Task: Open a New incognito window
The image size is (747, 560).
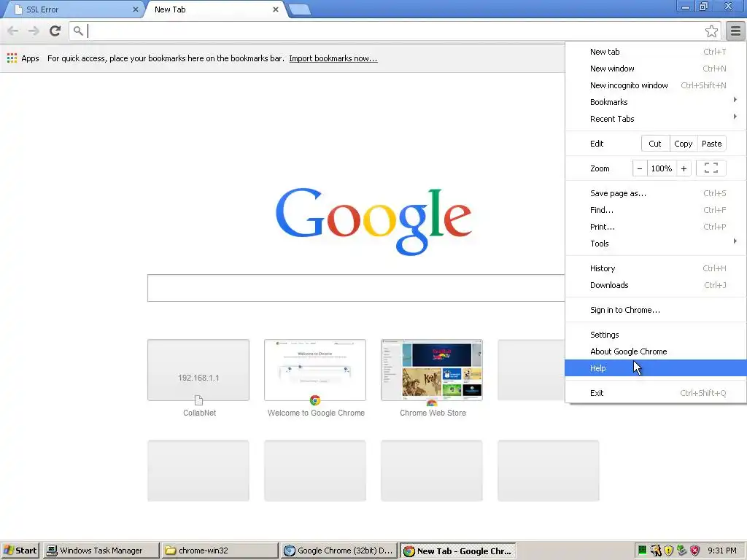Action: click(x=656, y=85)
